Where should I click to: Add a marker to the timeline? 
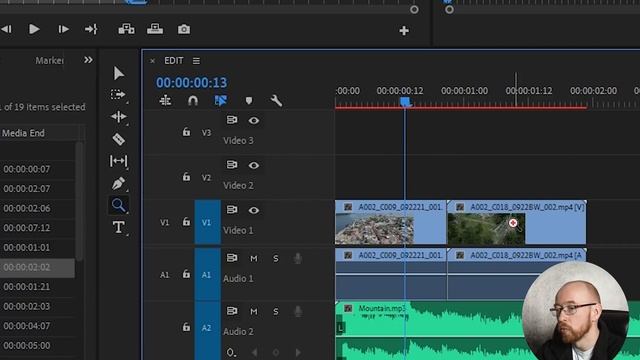click(x=249, y=101)
